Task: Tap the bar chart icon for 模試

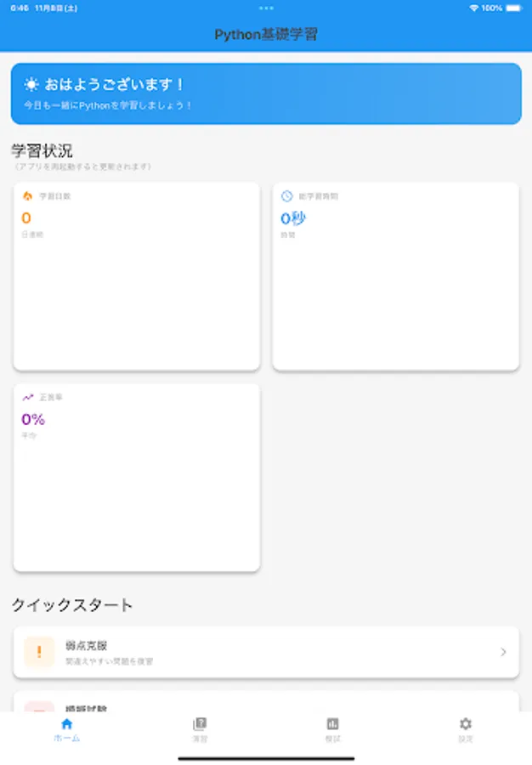Action: (x=331, y=725)
